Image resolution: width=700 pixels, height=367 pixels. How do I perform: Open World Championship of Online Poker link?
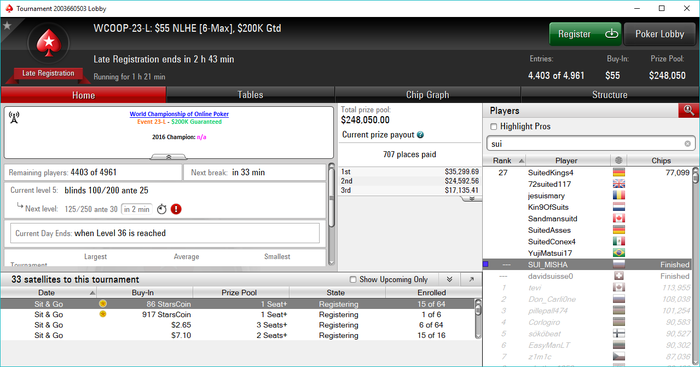[x=179, y=114]
